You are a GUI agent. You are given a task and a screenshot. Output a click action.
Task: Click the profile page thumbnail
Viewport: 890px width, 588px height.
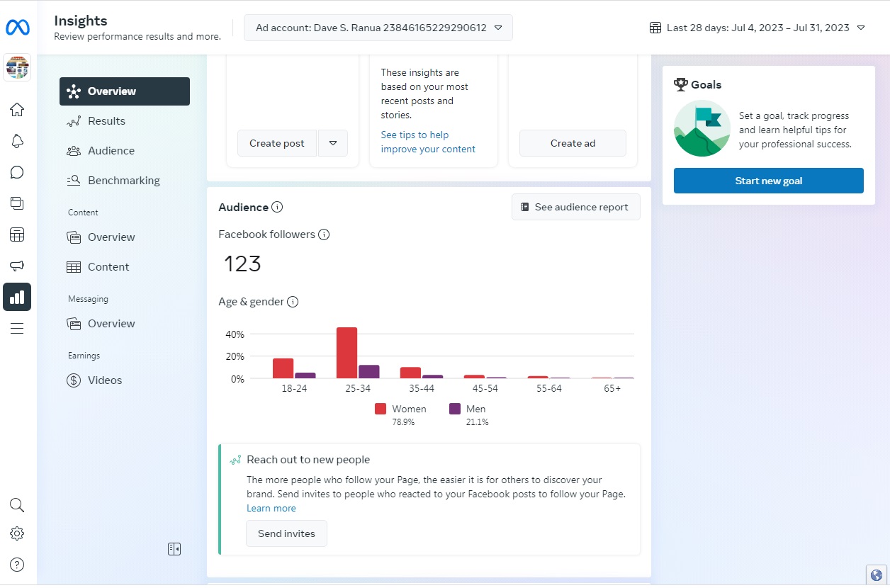click(17, 68)
